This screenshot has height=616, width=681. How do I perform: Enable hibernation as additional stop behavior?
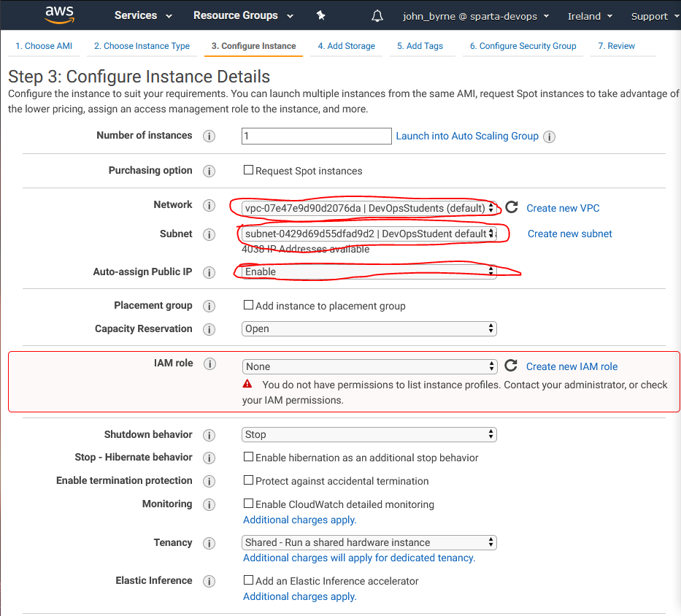click(248, 457)
